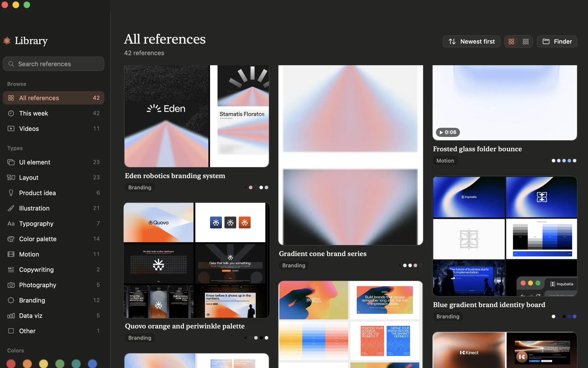Click Branding tag under Gradient cone series
Screen dimensions: 588x368
(294, 265)
